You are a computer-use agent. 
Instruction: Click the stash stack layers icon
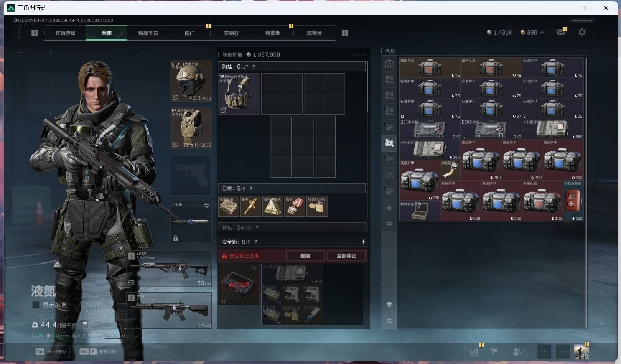coord(389,305)
